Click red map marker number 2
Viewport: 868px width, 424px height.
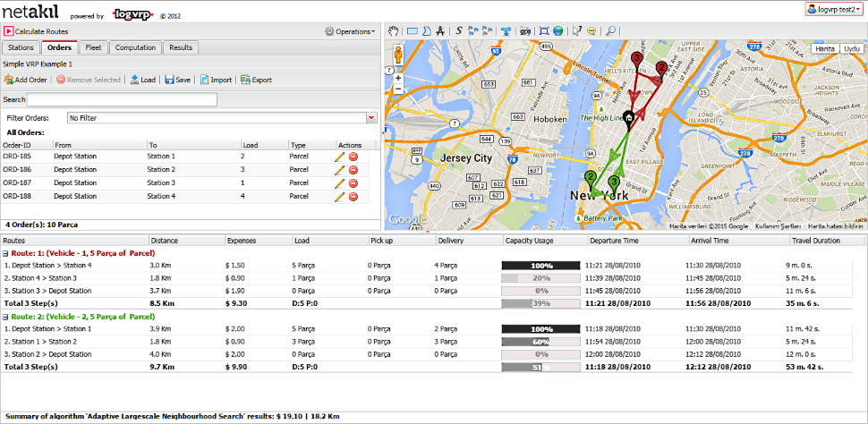661,70
